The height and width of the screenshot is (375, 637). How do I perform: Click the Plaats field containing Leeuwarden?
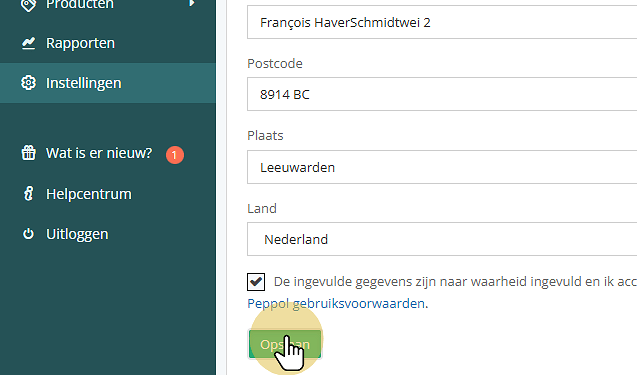coord(442,167)
